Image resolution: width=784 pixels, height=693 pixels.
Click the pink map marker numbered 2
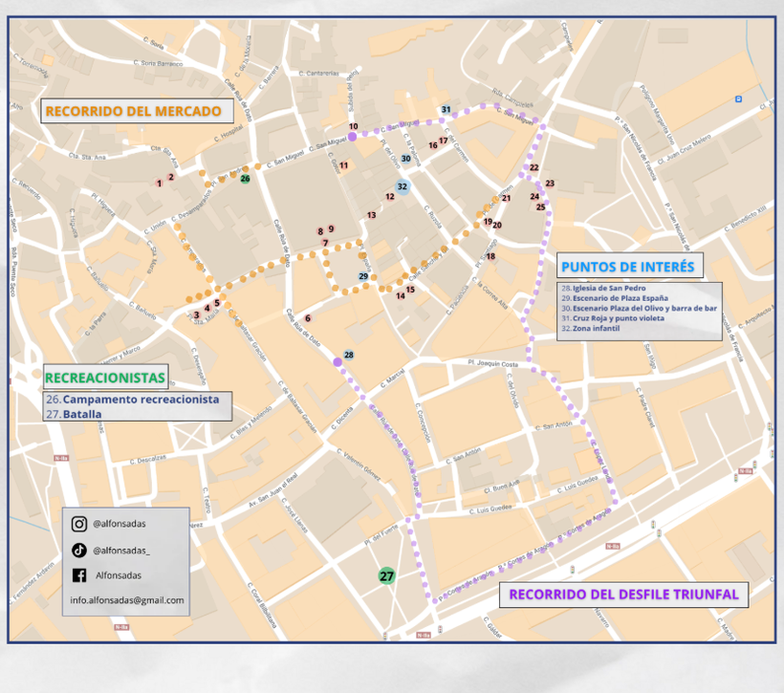(x=171, y=177)
